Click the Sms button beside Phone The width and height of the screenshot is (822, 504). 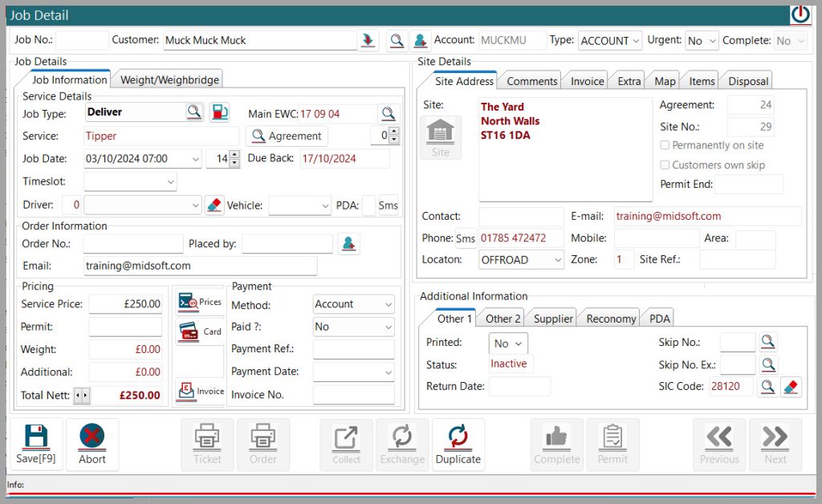coord(466,239)
